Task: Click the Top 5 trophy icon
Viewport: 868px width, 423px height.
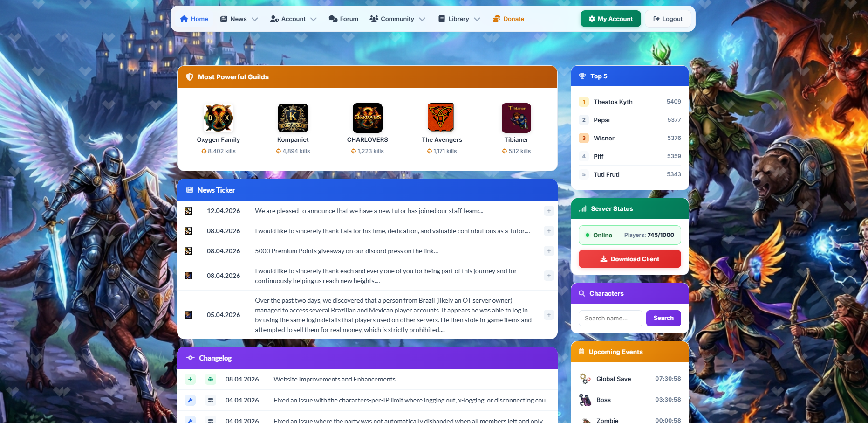Action: 582,76
